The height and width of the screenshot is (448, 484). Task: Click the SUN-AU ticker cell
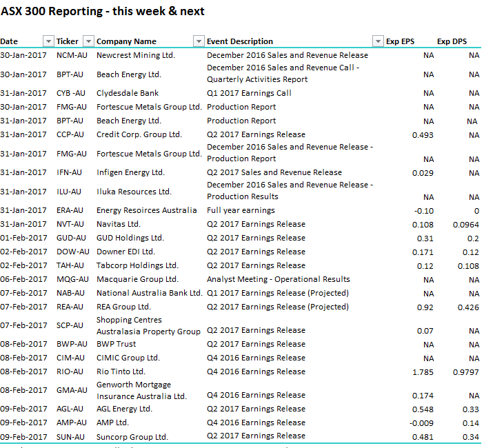pos(70,437)
